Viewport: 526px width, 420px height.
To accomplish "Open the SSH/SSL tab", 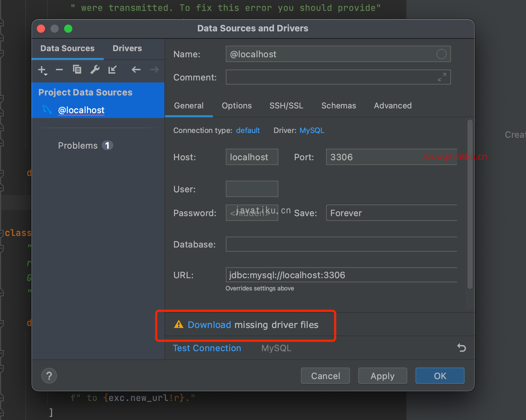I will coord(286,106).
